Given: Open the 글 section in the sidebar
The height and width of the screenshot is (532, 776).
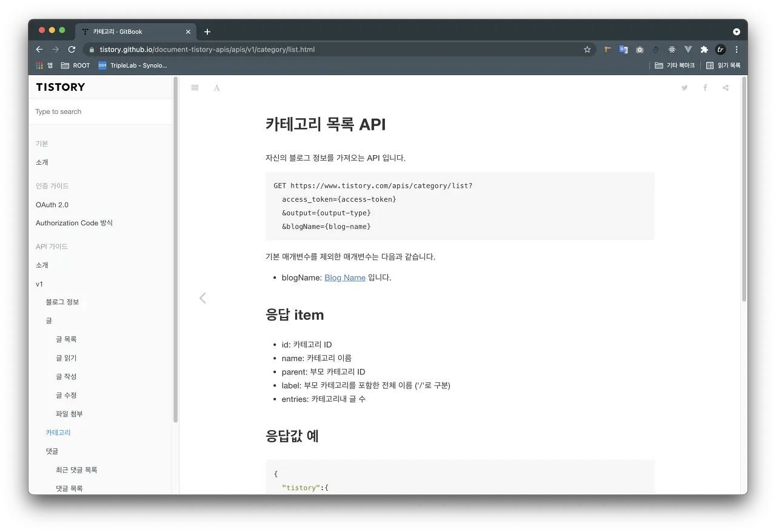Looking at the screenshot, I should point(49,321).
